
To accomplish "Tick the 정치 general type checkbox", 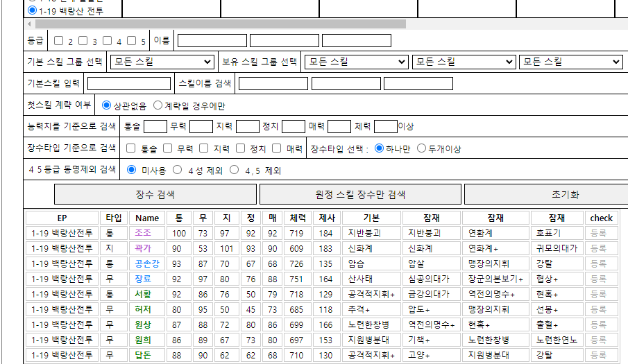I will 240,148.
